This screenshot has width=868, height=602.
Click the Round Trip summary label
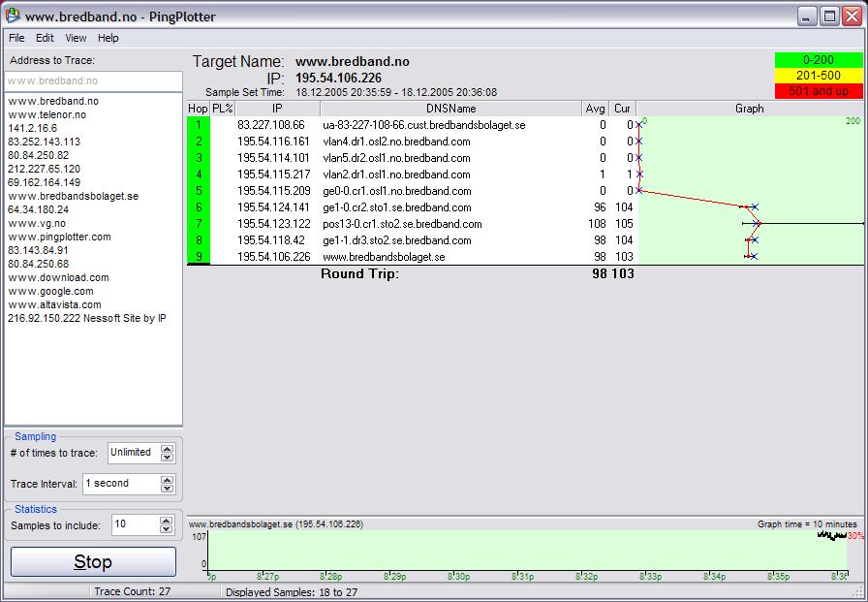coord(359,273)
